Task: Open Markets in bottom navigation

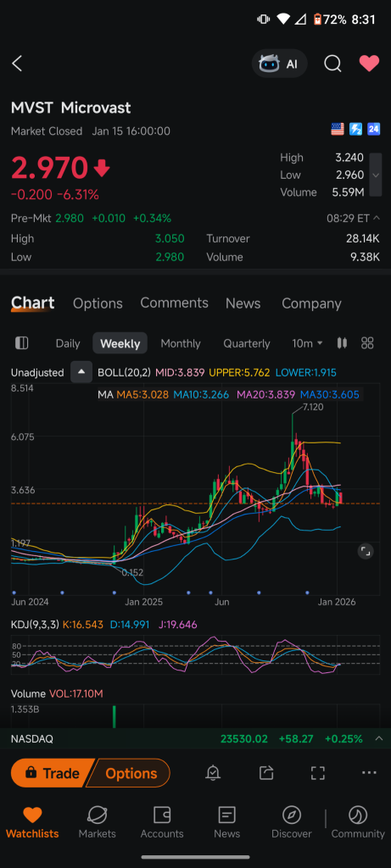Action: click(x=97, y=822)
